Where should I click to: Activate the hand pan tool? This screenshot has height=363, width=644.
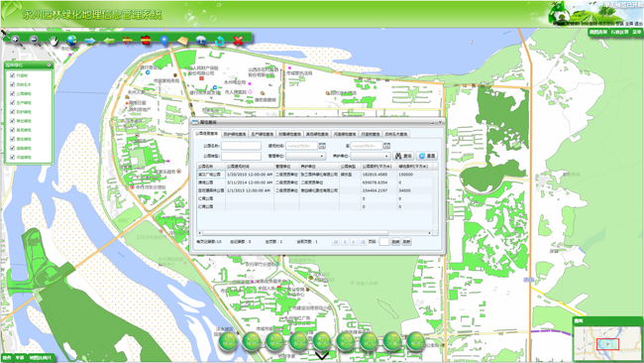(54, 41)
